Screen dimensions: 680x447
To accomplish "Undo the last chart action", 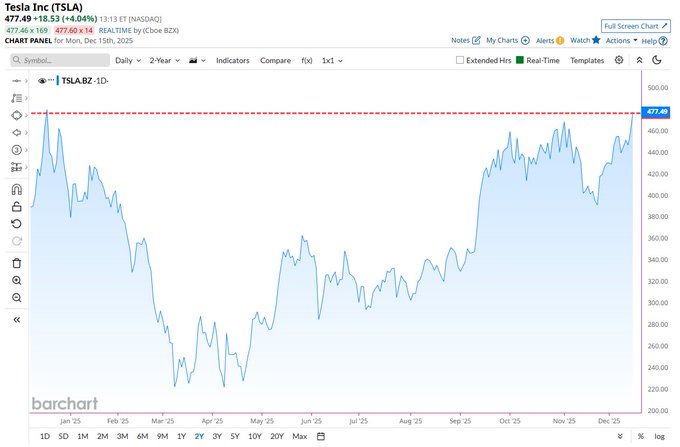I will [16, 224].
